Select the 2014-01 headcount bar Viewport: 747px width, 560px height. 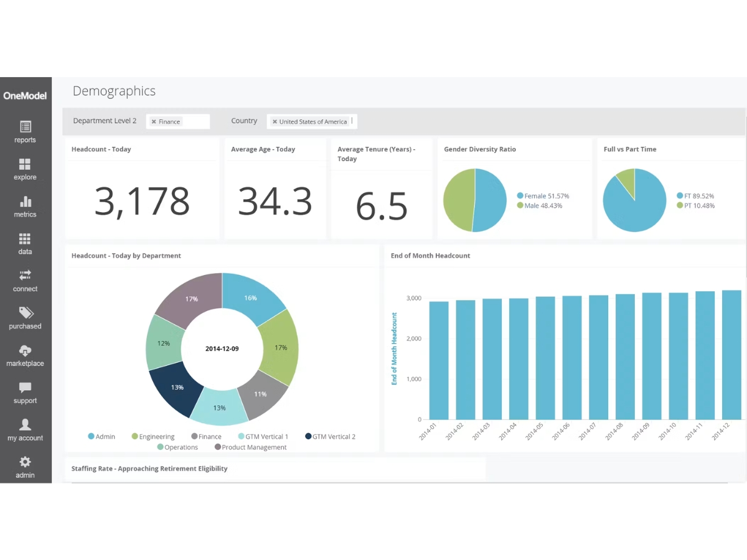(x=439, y=360)
